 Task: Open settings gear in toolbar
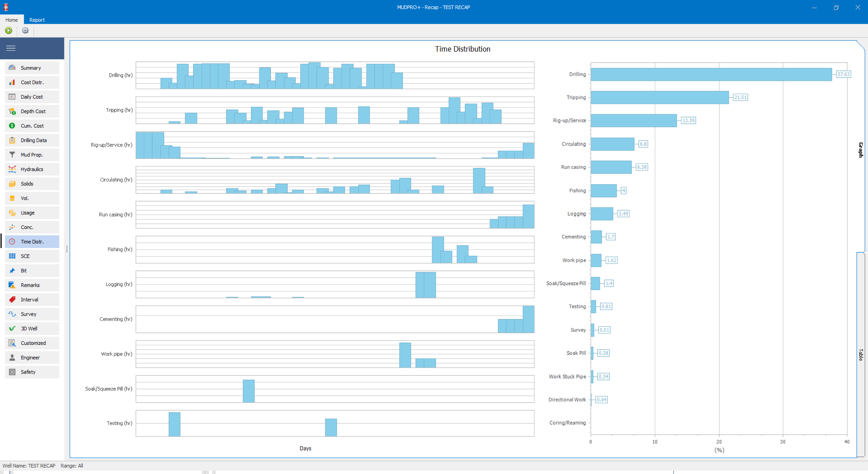[x=25, y=30]
